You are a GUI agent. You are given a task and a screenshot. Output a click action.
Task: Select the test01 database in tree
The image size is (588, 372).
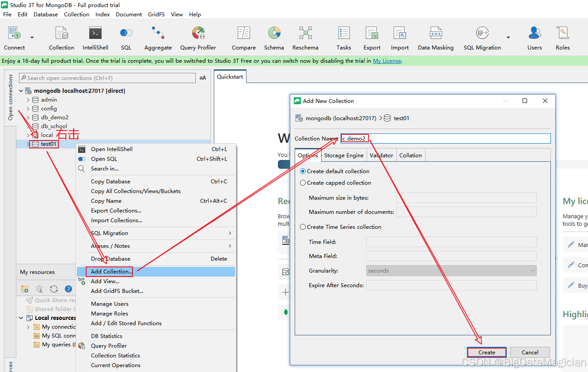(x=49, y=144)
